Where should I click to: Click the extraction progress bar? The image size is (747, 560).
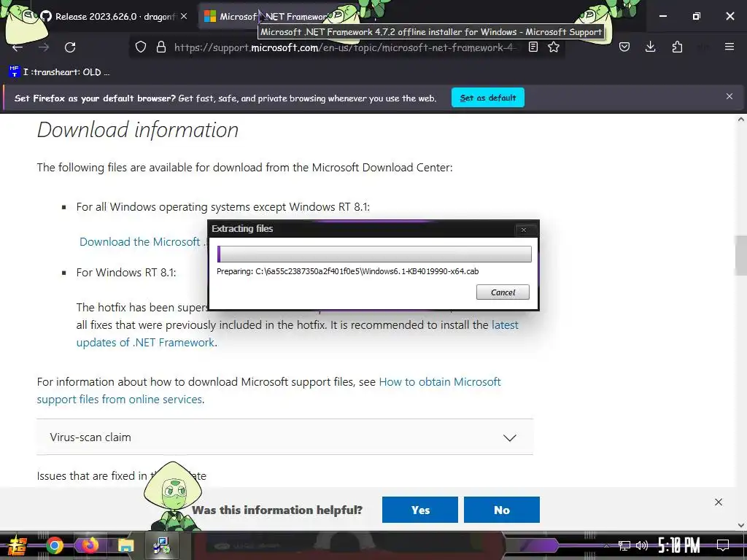[374, 254]
